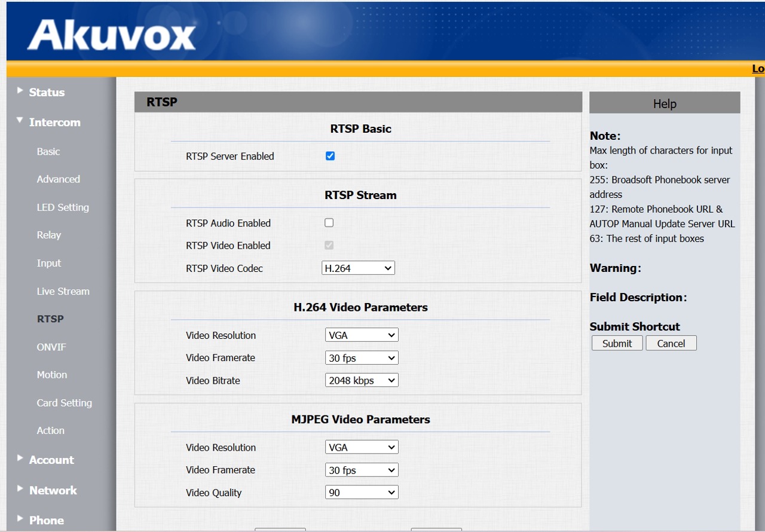765x532 pixels.
Task: Collapse the Intercom section arrow
Action: (x=20, y=121)
